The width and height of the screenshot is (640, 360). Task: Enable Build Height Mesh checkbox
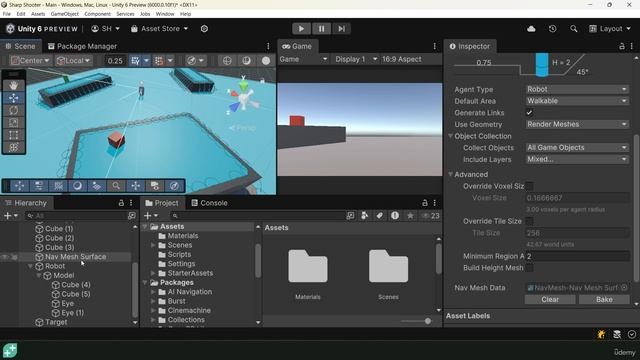coord(529,268)
